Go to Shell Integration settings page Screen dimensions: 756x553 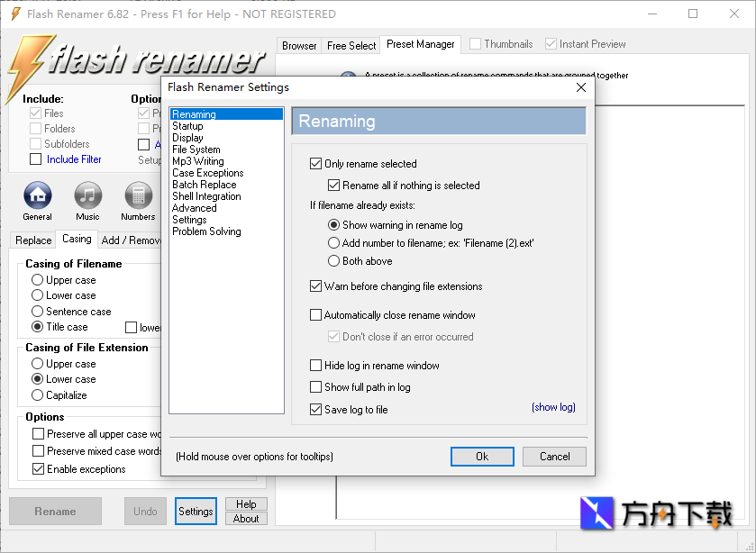point(206,196)
